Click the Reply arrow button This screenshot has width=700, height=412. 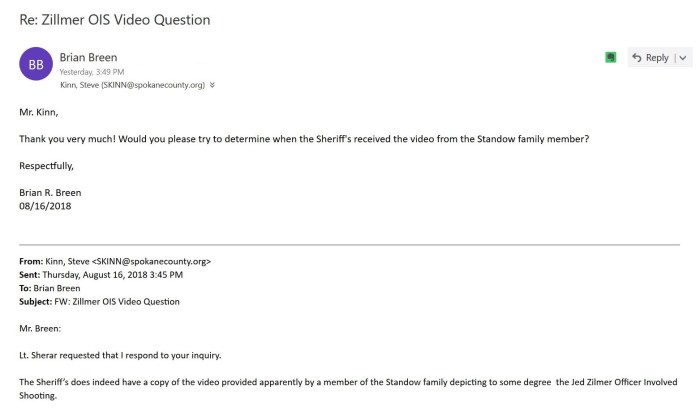[650, 58]
